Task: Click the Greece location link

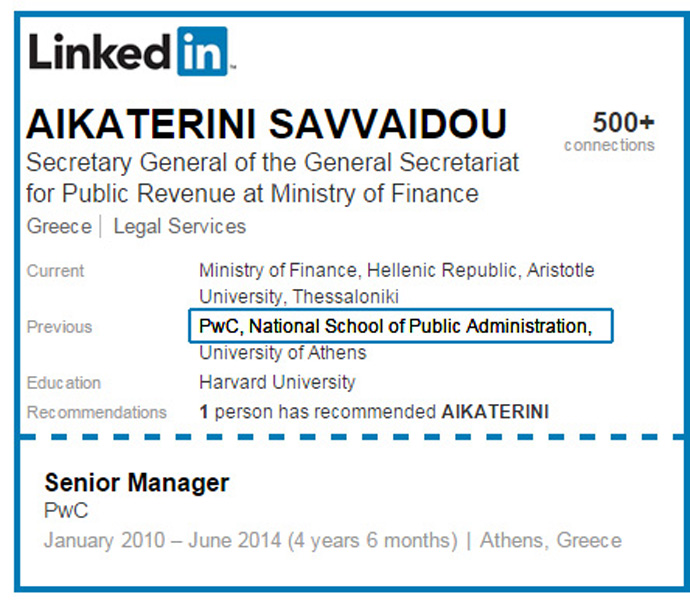Action: tap(59, 226)
